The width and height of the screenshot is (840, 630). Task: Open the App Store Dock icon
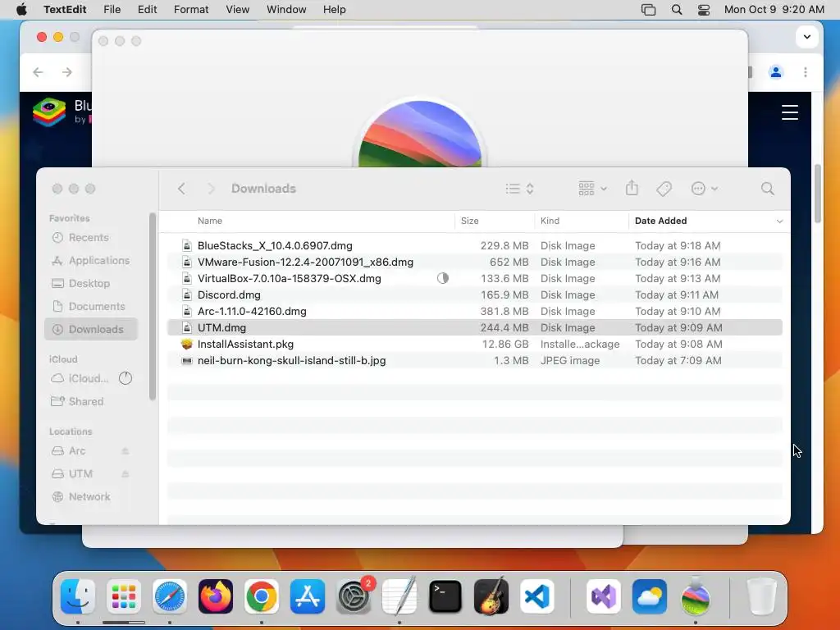pos(308,596)
